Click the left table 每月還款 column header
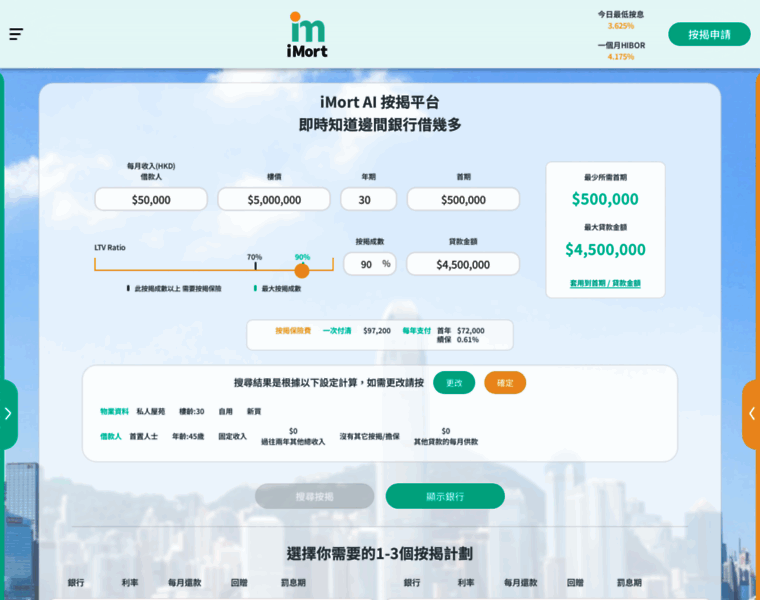760x600 pixels. [184, 583]
